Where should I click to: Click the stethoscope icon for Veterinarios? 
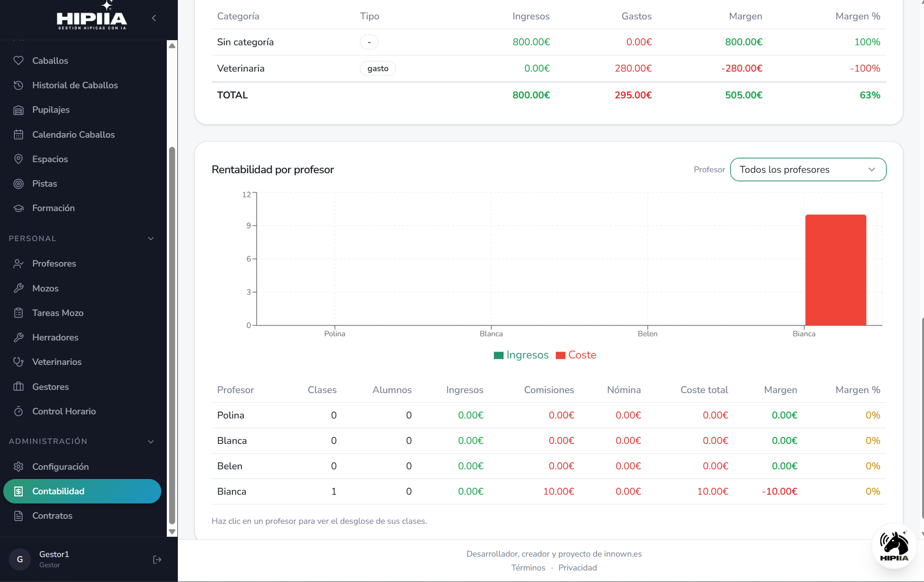click(x=18, y=362)
